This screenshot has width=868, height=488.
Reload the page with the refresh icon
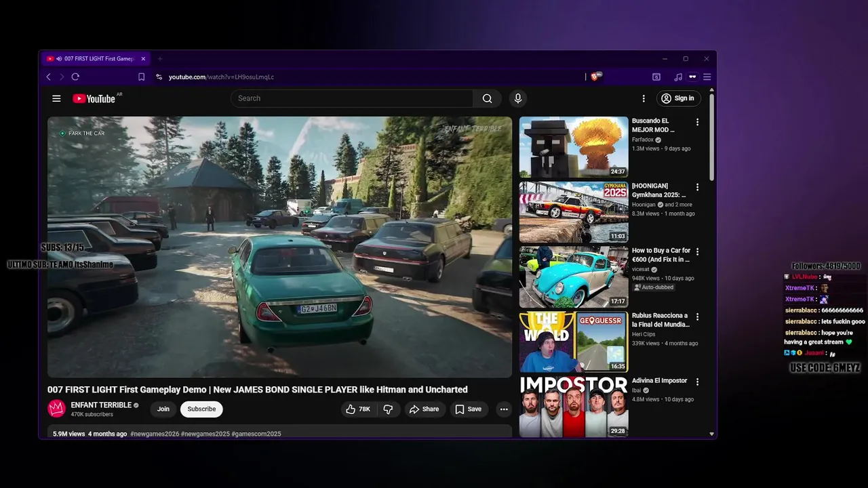pos(75,77)
